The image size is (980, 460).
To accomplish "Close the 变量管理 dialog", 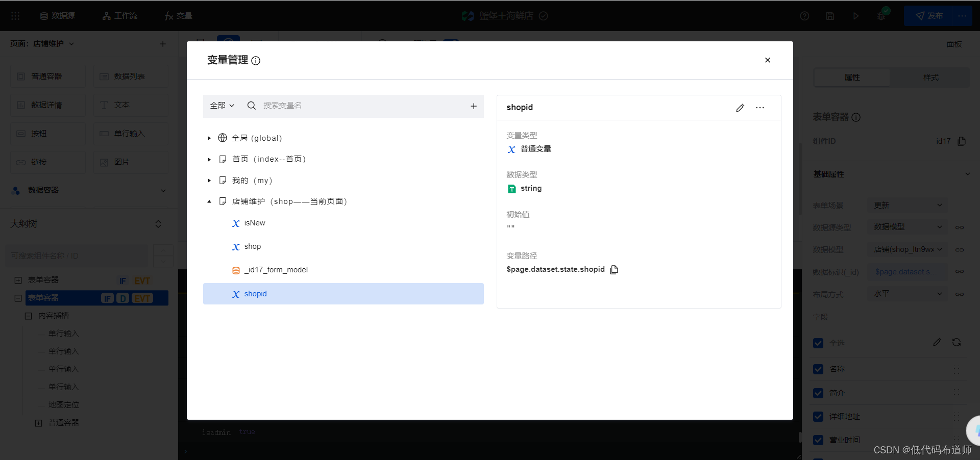I will 768,60.
